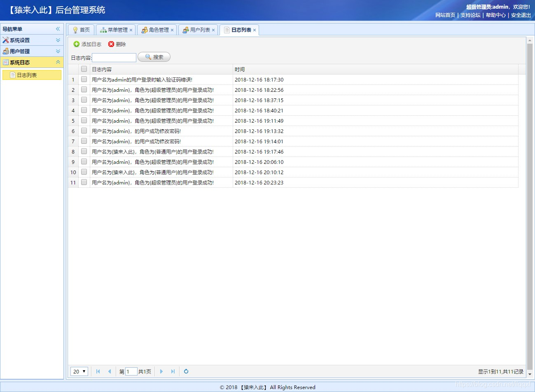Check the checkbox in row 4
This screenshot has width=535, height=392.
click(x=84, y=110)
